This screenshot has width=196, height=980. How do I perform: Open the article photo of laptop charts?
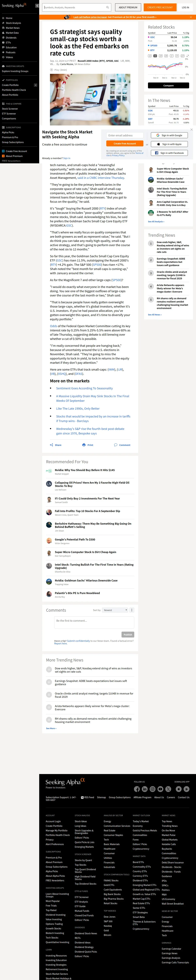[x=90, y=100]
